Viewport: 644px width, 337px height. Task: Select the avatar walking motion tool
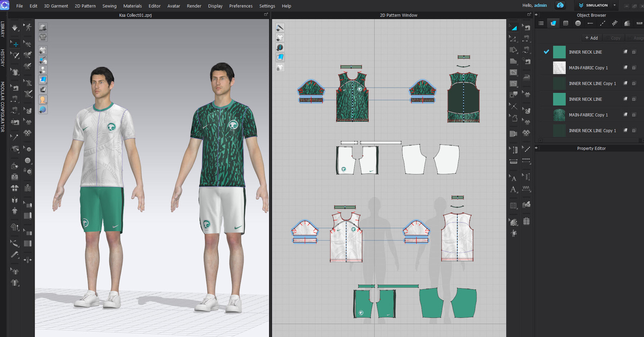pyautogui.click(x=28, y=28)
